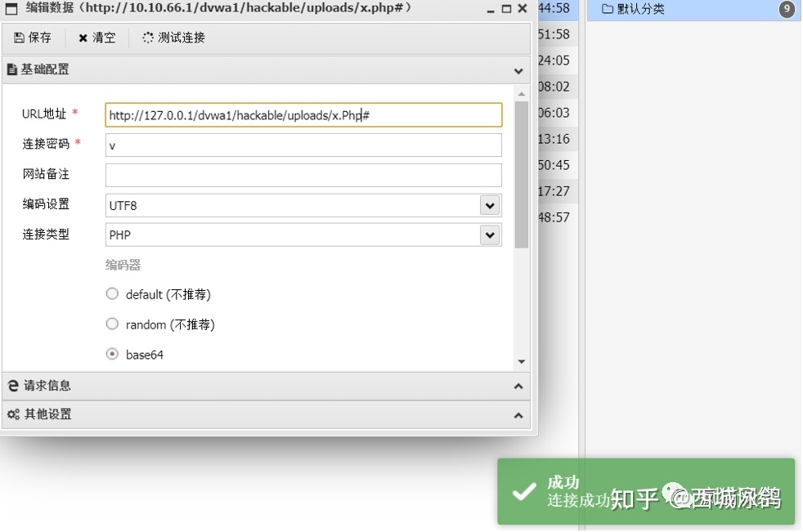
Task: Click the 编辑数据 window title icon
Action: 11,8
